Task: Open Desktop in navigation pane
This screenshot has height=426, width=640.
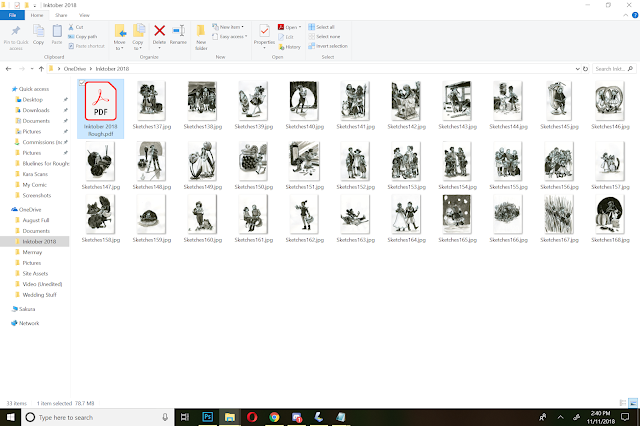Action: pyautogui.click(x=32, y=100)
